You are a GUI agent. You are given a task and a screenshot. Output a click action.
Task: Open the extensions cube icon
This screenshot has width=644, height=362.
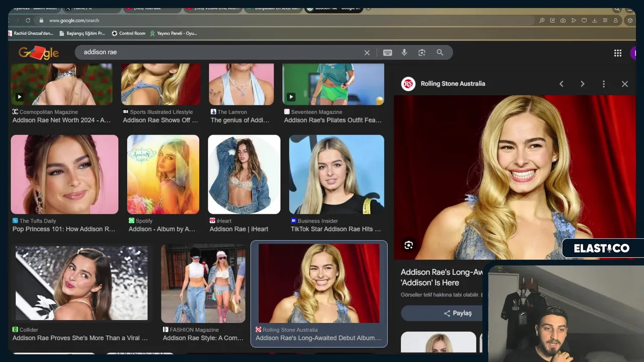tap(630, 21)
